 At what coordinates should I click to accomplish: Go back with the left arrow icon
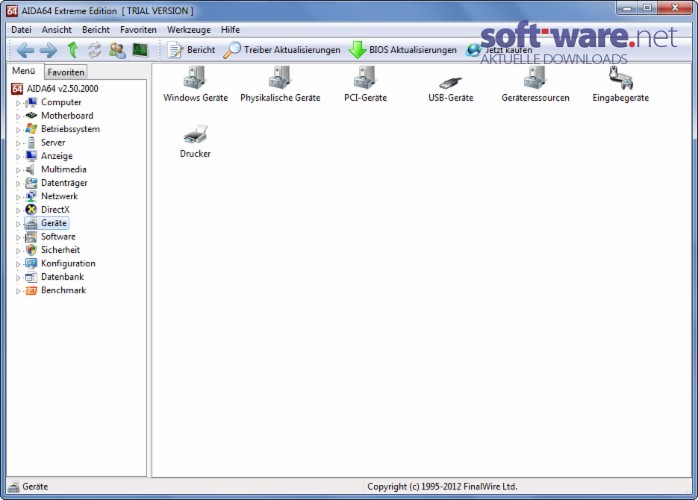[25, 50]
